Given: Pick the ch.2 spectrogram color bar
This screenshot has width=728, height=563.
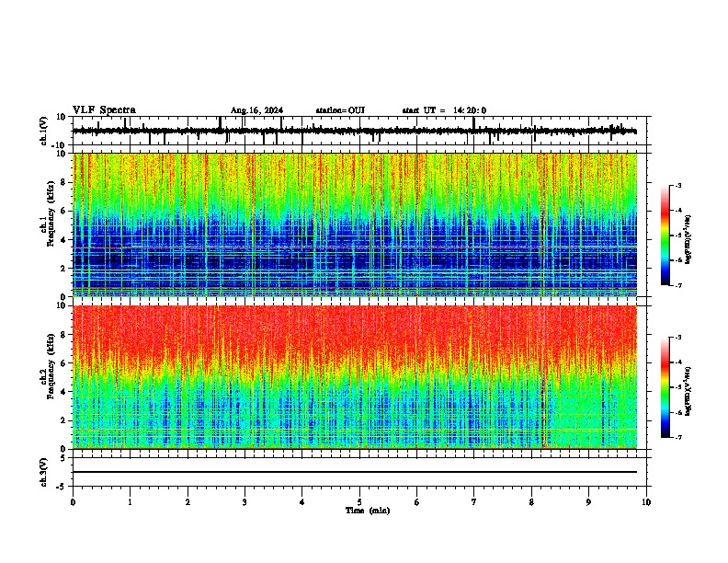Looking at the screenshot, I should click(665, 387).
